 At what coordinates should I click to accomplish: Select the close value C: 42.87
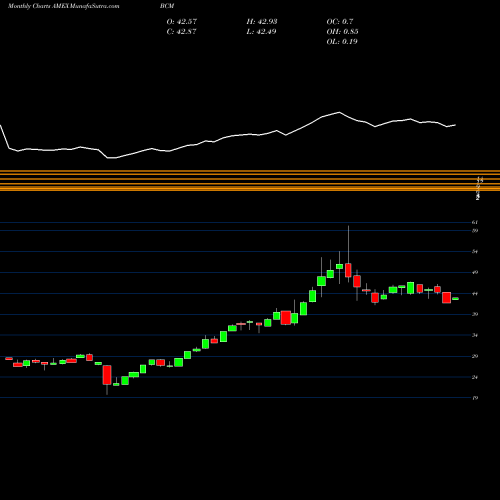[181, 31]
